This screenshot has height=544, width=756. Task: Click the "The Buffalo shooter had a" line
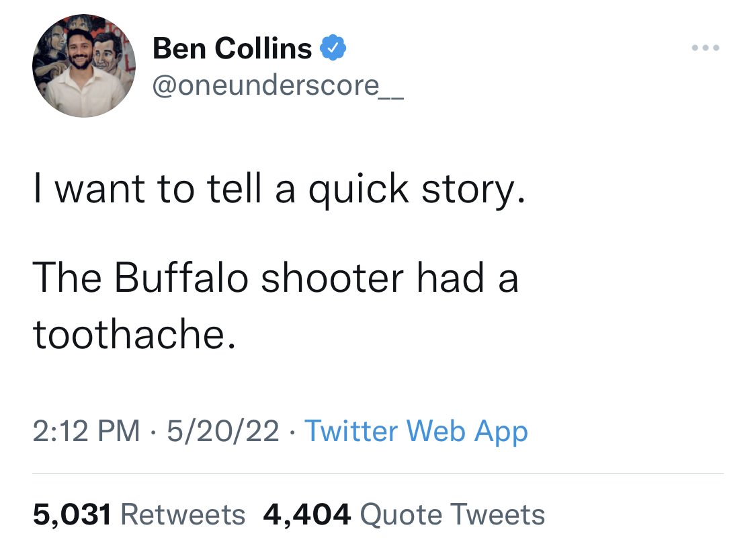[276, 278]
